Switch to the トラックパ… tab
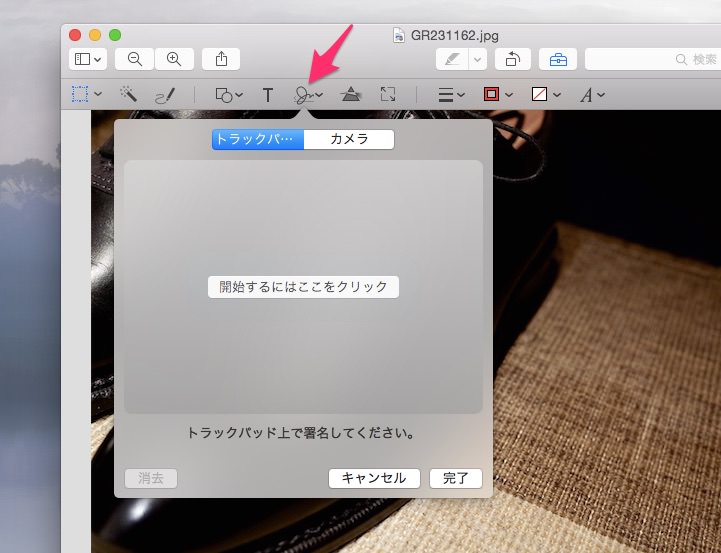The image size is (721, 553). [x=258, y=139]
